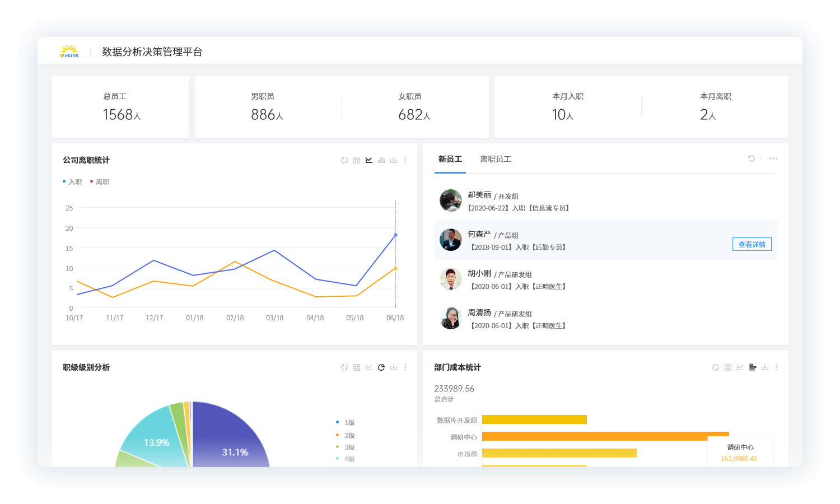The width and height of the screenshot is (840, 504).
Task: Click the 数据分析决策管理平台 title
Action: [152, 52]
